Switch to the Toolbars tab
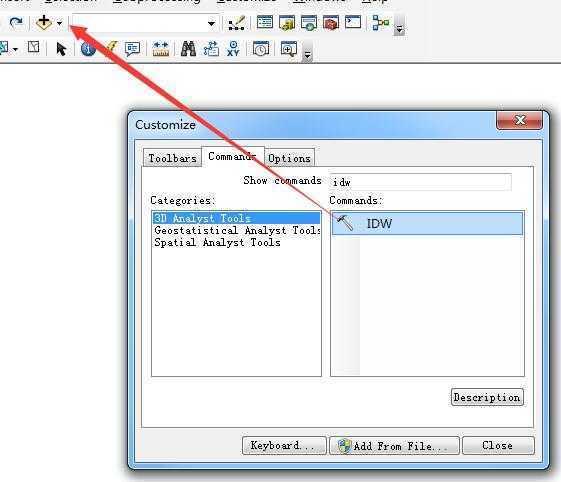 point(172,158)
